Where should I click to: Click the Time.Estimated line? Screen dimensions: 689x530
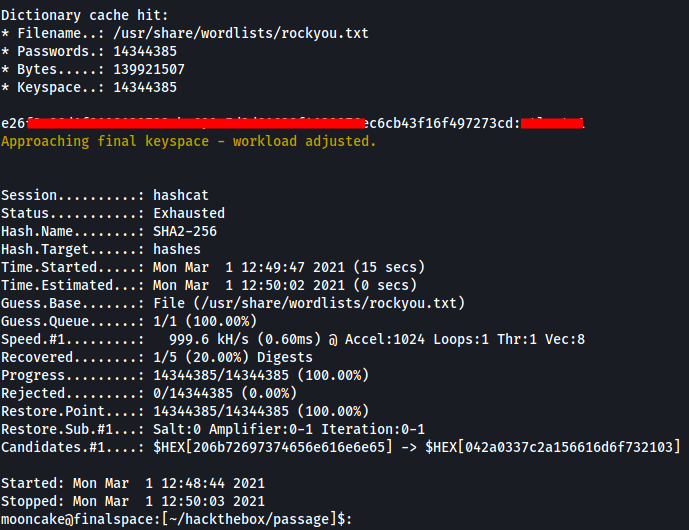pyautogui.click(x=209, y=286)
